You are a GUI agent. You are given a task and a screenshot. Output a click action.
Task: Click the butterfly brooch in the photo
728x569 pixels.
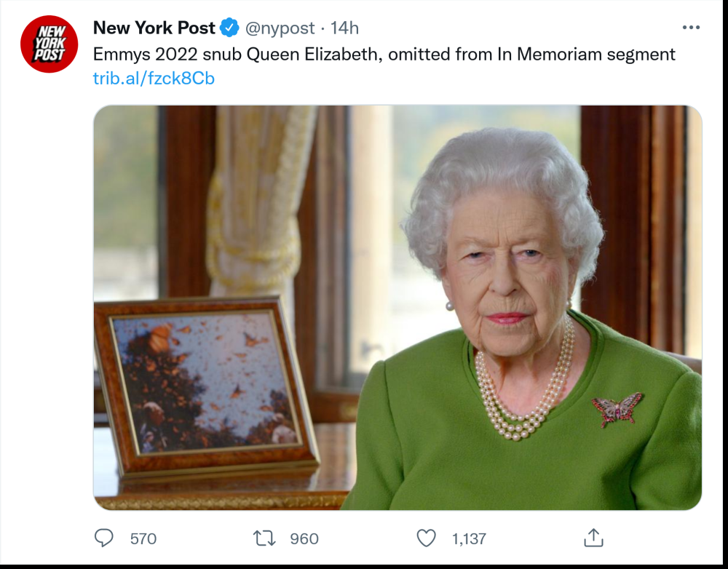617,409
